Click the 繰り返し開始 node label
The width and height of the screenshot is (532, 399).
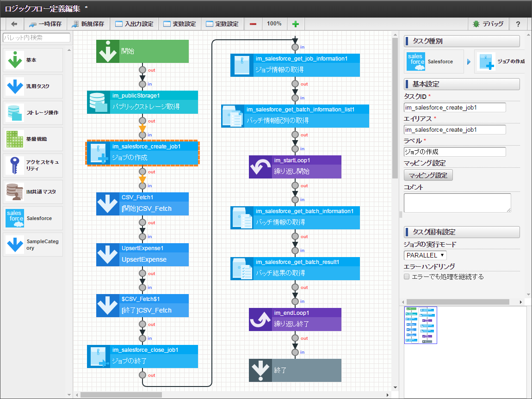[x=292, y=171]
